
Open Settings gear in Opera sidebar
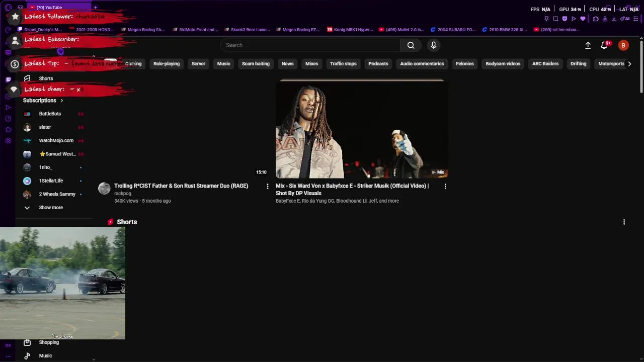[x=8, y=141]
